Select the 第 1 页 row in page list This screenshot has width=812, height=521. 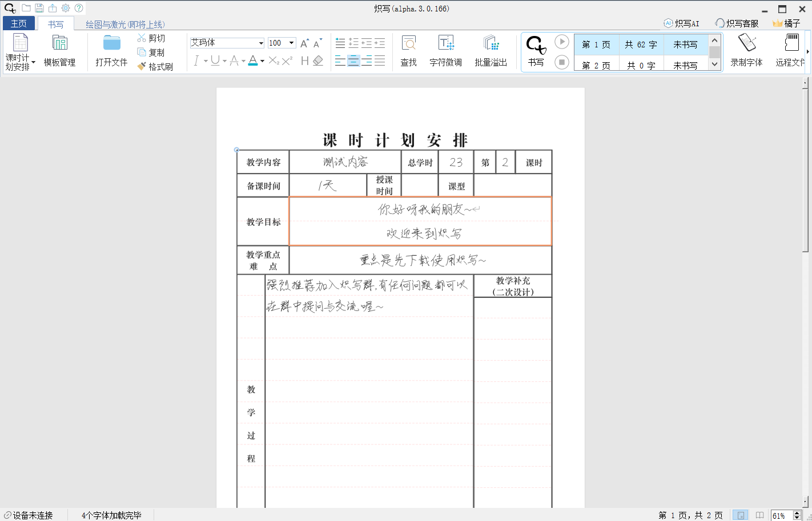[641, 45]
